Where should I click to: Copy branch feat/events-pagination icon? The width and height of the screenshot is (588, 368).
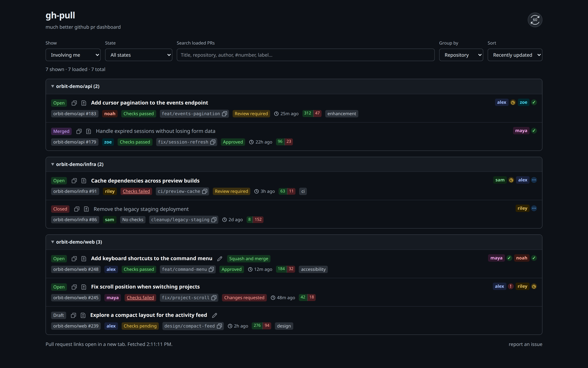click(x=225, y=114)
